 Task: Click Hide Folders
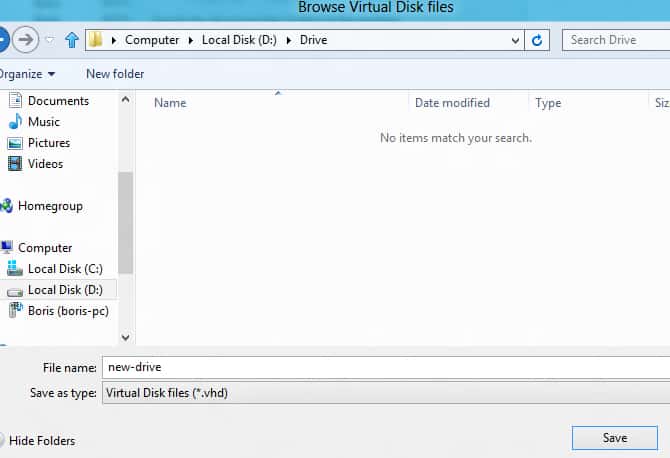pyautogui.click(x=41, y=441)
